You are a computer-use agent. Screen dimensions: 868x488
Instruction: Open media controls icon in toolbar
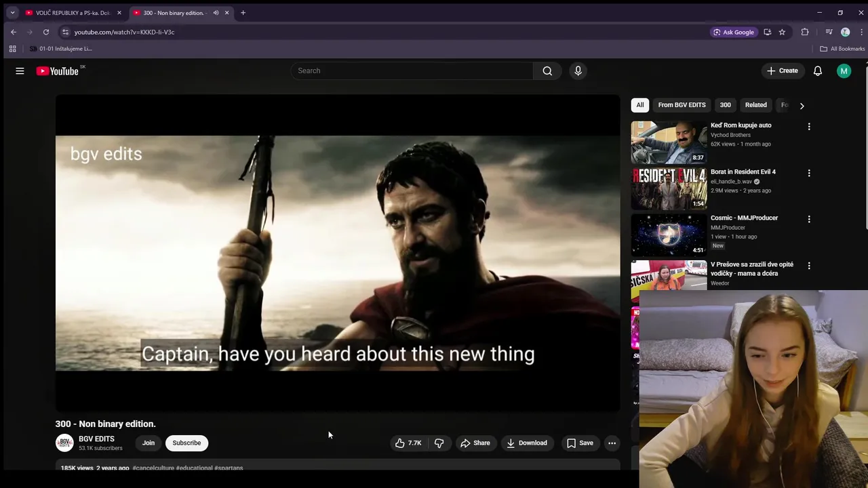tap(829, 32)
